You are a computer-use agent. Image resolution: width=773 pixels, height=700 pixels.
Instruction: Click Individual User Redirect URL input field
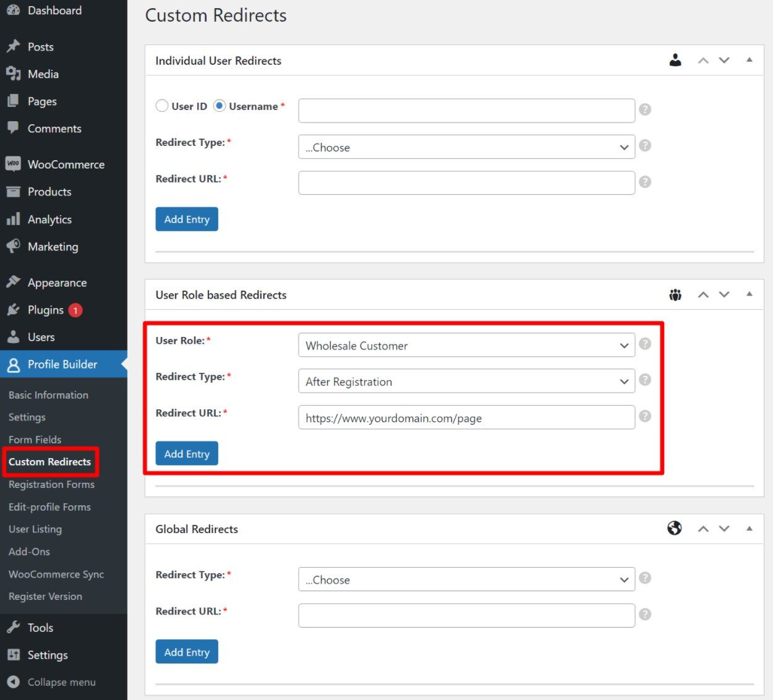click(x=466, y=183)
